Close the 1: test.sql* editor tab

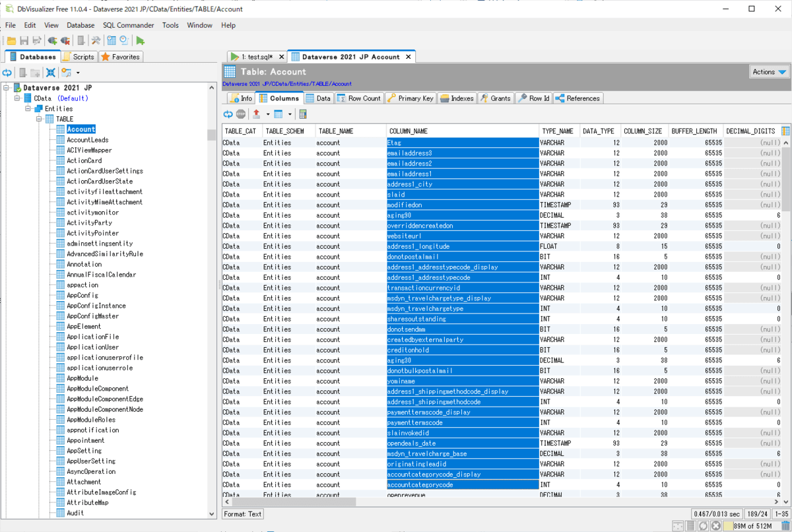pyautogui.click(x=280, y=57)
